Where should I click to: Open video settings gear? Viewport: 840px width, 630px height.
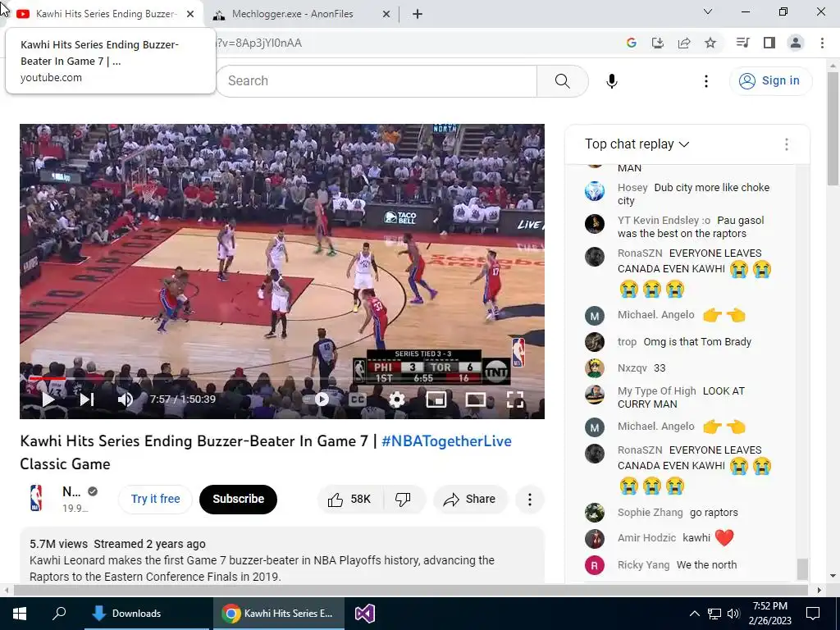(x=397, y=399)
